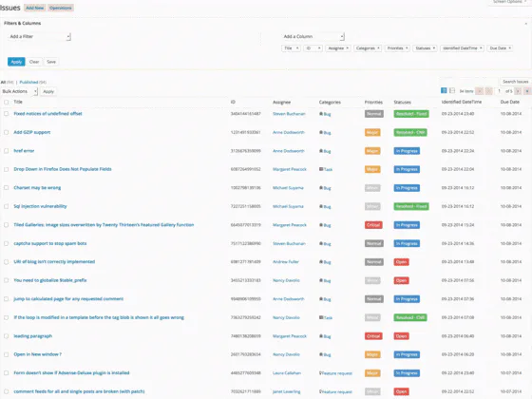Apply filters with blue Apply button
This screenshot has height=399, width=532.
16,62
